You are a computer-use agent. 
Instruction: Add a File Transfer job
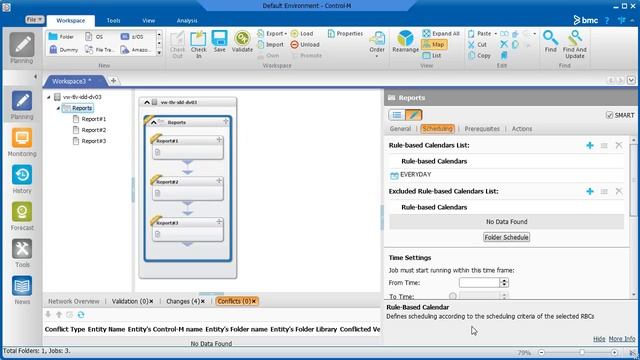click(x=100, y=49)
